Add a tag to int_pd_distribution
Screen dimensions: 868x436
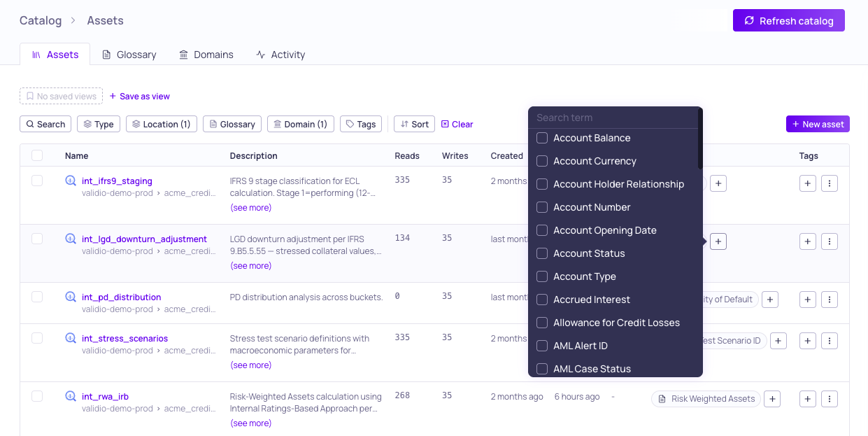pos(807,300)
